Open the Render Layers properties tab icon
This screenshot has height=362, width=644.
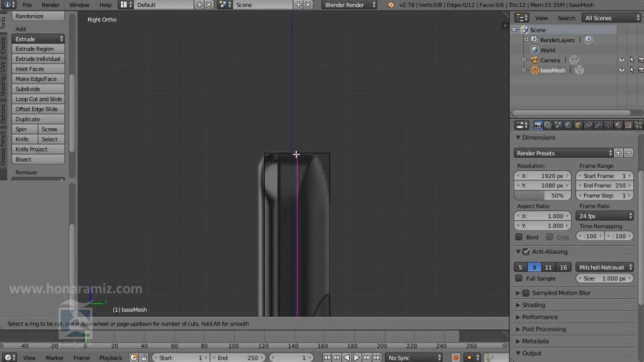coord(548,125)
